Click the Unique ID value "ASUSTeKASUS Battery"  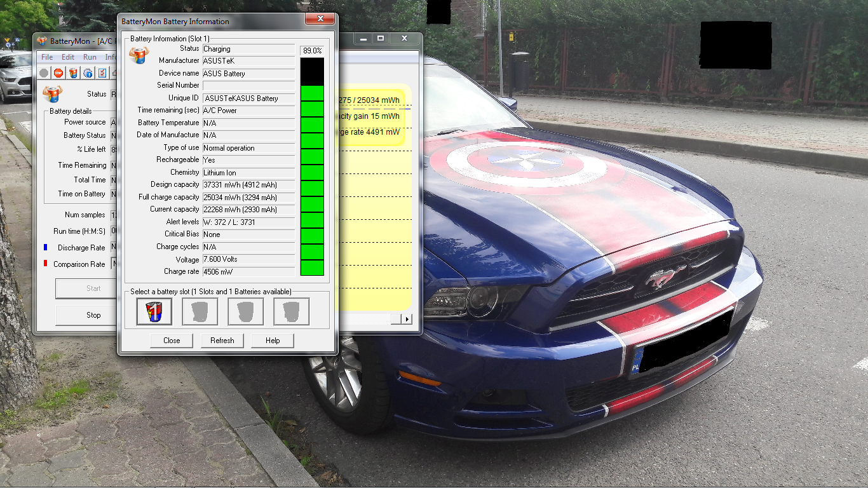click(248, 98)
